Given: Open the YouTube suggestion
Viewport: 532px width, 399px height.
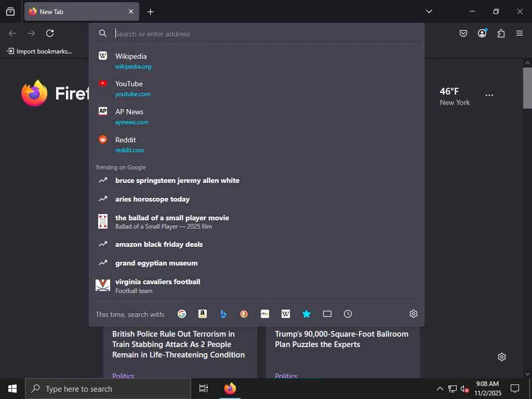Looking at the screenshot, I should (257, 88).
